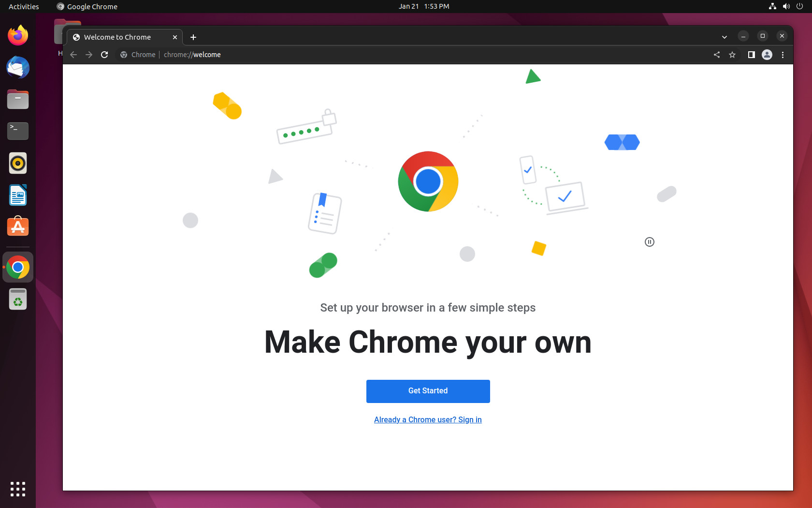The image size is (812, 508).
Task: Open Files manager from the dock
Action: (18, 99)
